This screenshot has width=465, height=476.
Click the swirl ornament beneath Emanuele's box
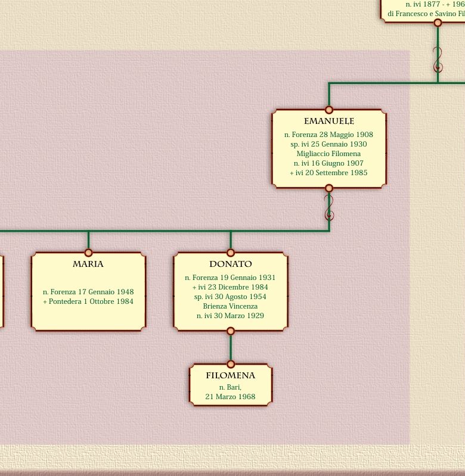[x=329, y=208]
